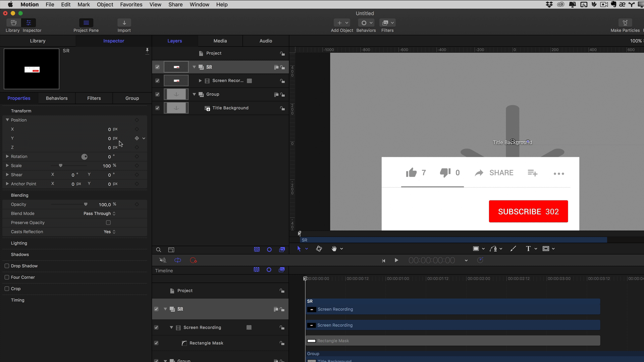Toggle Group layer visibility in Layers list

click(x=157, y=95)
